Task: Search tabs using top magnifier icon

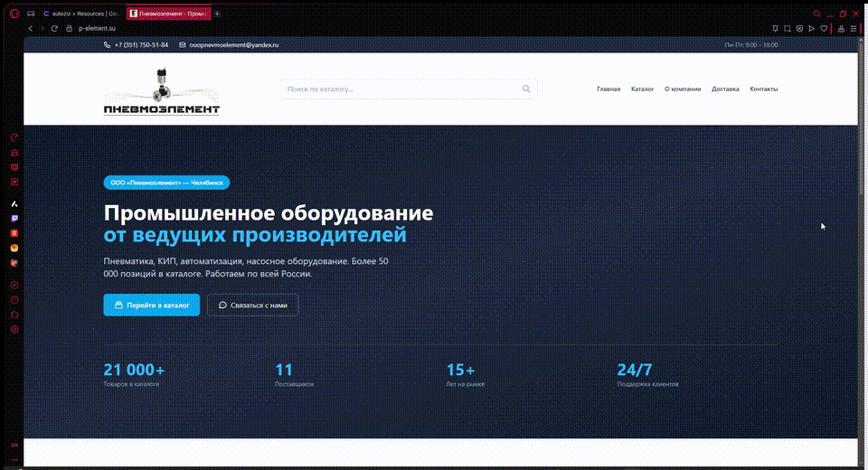Action: 816,14
